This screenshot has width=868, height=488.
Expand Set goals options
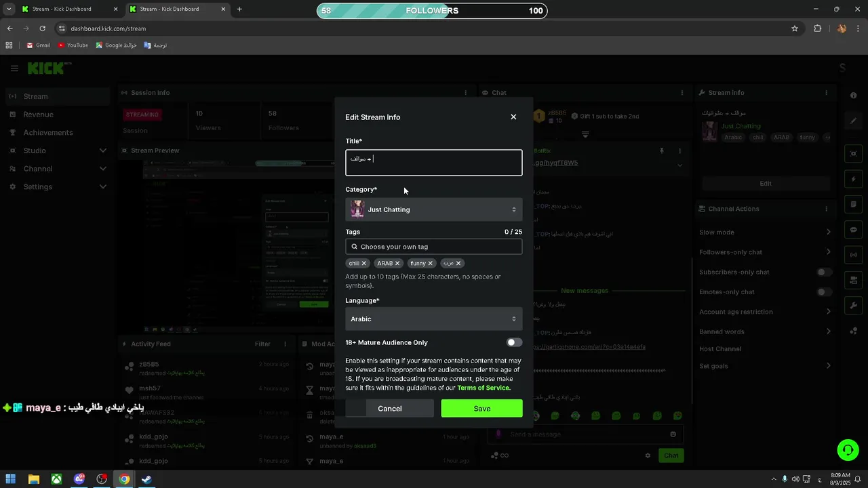(829, 366)
